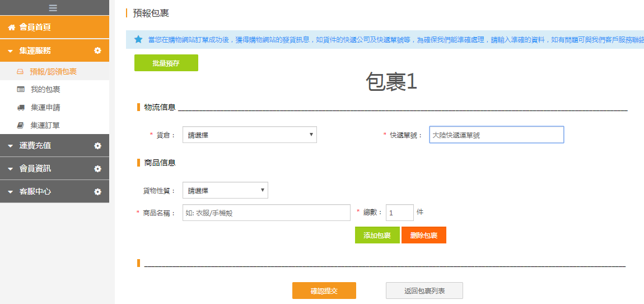Click the 添加包裹 button

coord(377,236)
